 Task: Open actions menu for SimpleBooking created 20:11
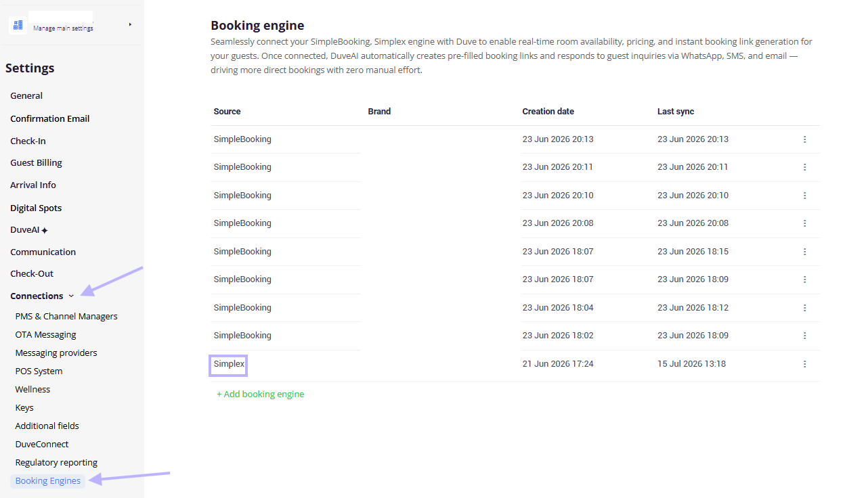coord(804,167)
